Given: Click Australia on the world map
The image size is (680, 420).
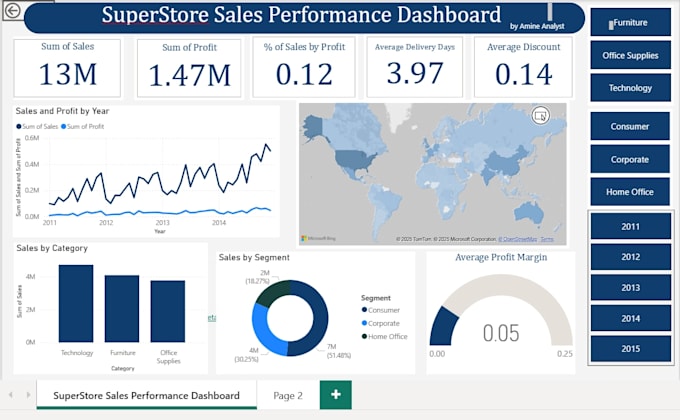Looking at the screenshot, I should click(529, 212).
